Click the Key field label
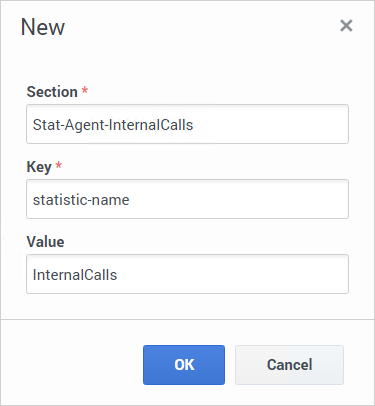375x406 pixels. (39, 167)
